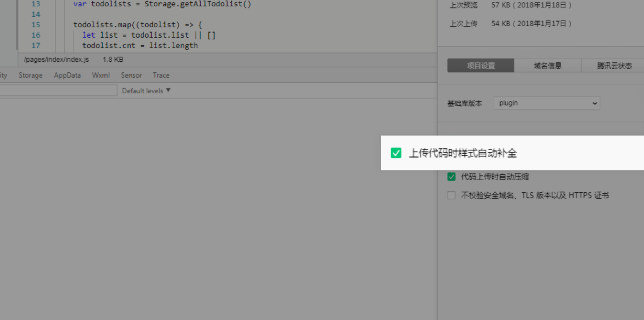Click the /pages/index/index.js file path
644x320 pixels.
56,60
